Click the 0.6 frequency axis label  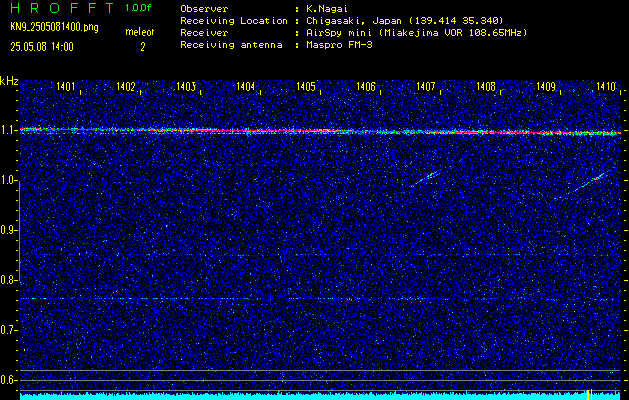(7, 380)
